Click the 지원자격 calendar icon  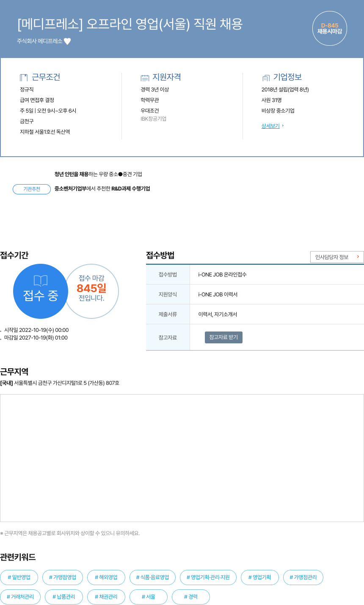(145, 78)
